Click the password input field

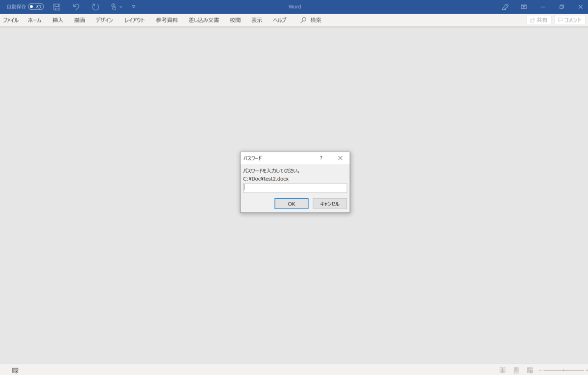pos(295,188)
